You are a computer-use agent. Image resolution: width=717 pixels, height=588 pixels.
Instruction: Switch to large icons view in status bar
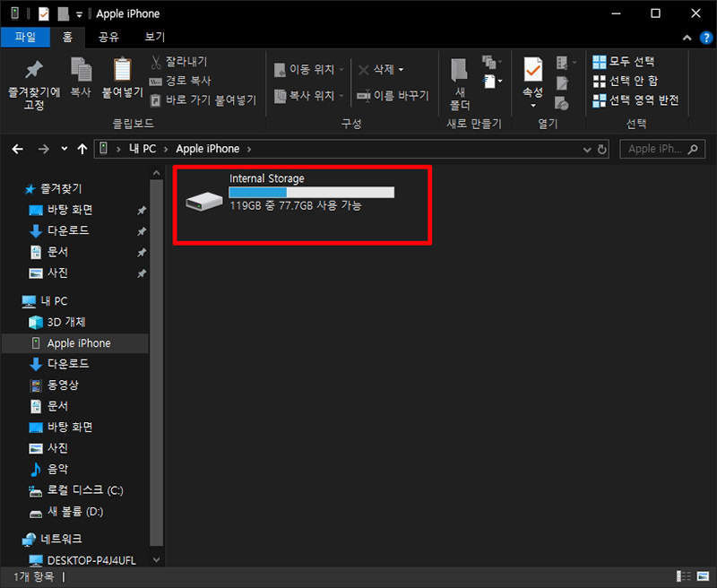[703, 576]
